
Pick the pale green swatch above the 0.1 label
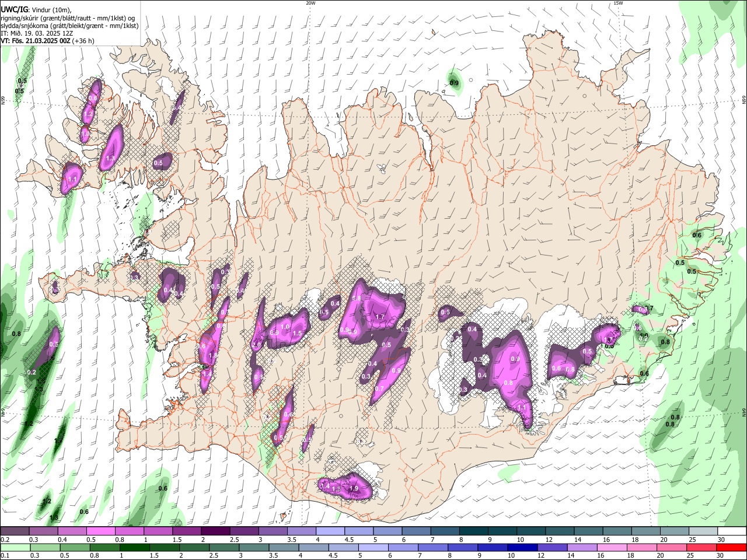click(x=15, y=547)
